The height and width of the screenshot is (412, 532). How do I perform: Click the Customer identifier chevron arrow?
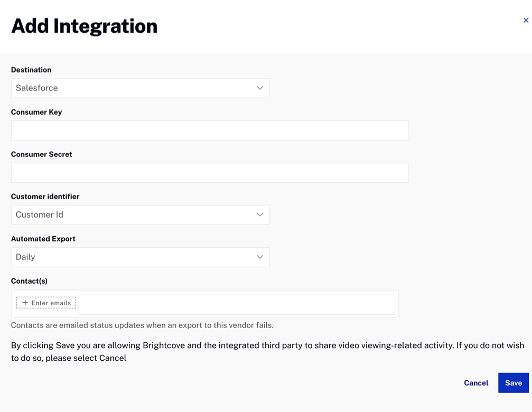click(259, 214)
